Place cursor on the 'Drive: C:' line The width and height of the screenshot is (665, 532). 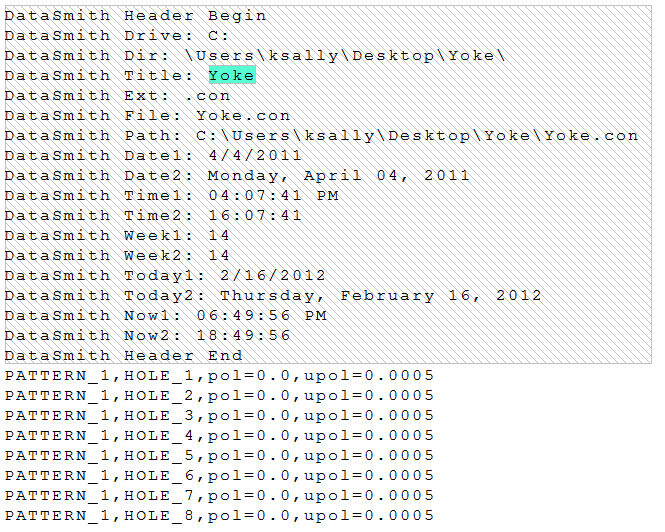[117, 35]
